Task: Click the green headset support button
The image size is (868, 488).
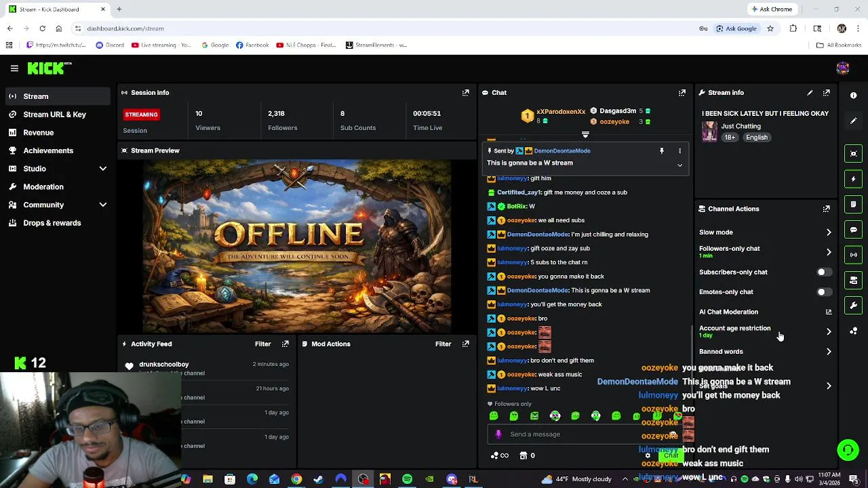Action: click(x=848, y=450)
